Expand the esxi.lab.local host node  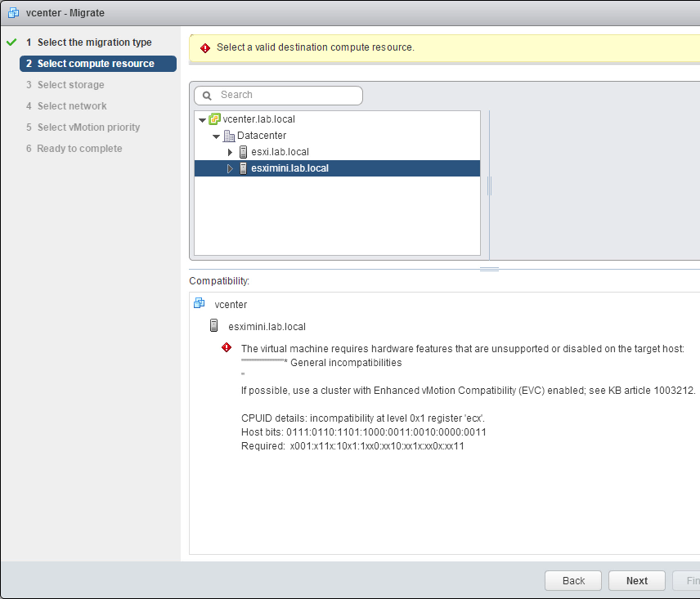point(231,153)
